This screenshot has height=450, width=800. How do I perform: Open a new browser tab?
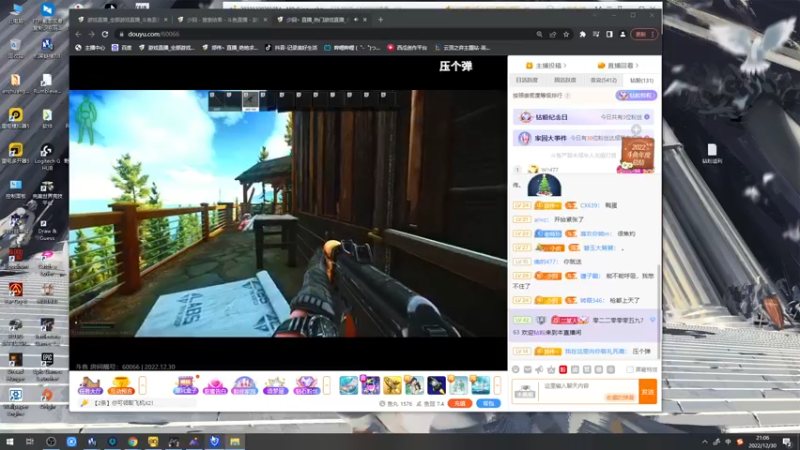(381, 20)
